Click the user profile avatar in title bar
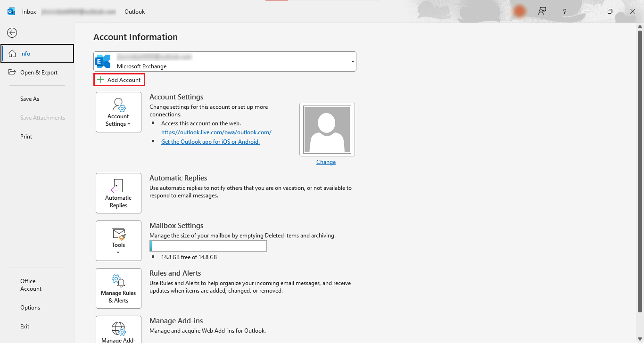The height and width of the screenshot is (343, 644). [520, 11]
